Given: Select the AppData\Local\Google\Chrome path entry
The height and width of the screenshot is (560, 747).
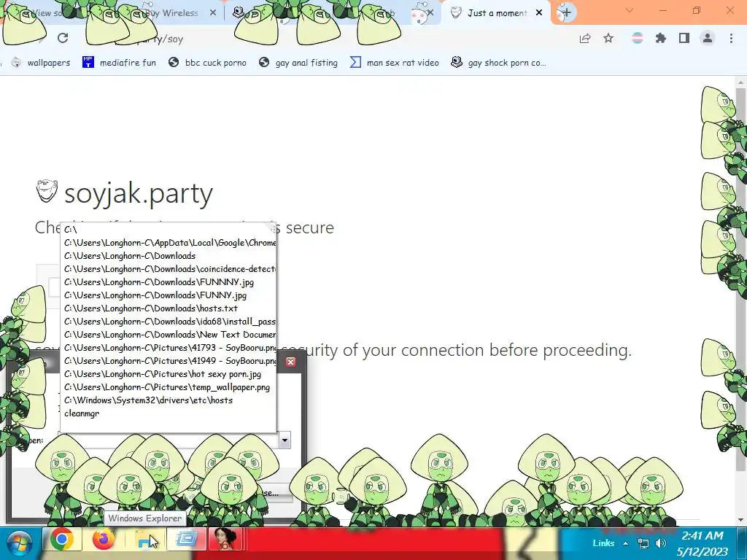Looking at the screenshot, I should [x=169, y=243].
